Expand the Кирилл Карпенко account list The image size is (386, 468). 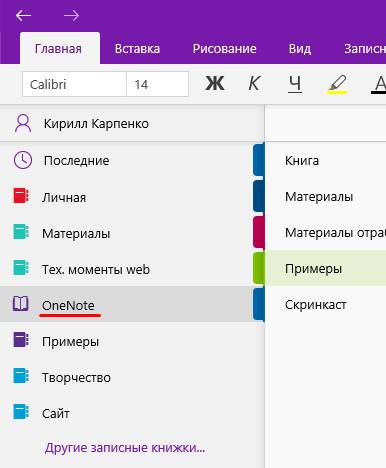tap(132, 124)
